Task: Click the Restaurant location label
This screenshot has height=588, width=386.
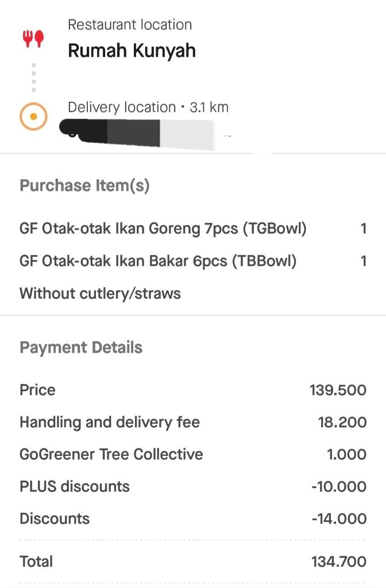Action: click(x=130, y=25)
